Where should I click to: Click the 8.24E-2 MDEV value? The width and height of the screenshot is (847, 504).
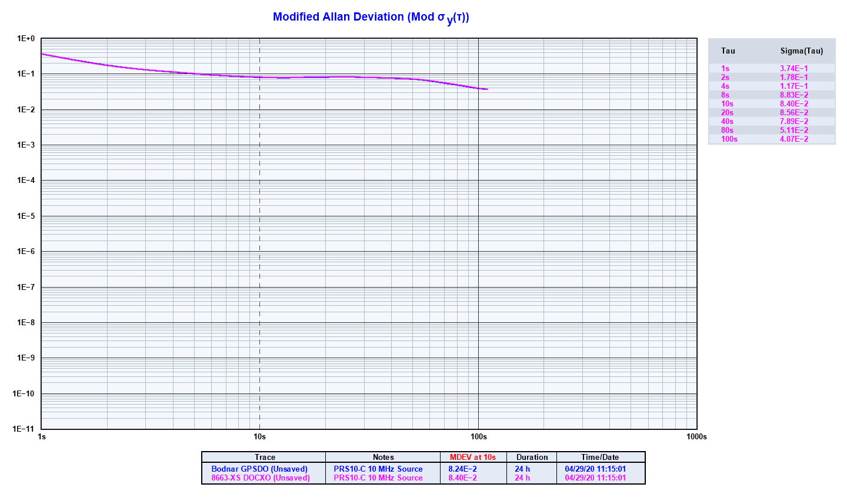tap(463, 469)
